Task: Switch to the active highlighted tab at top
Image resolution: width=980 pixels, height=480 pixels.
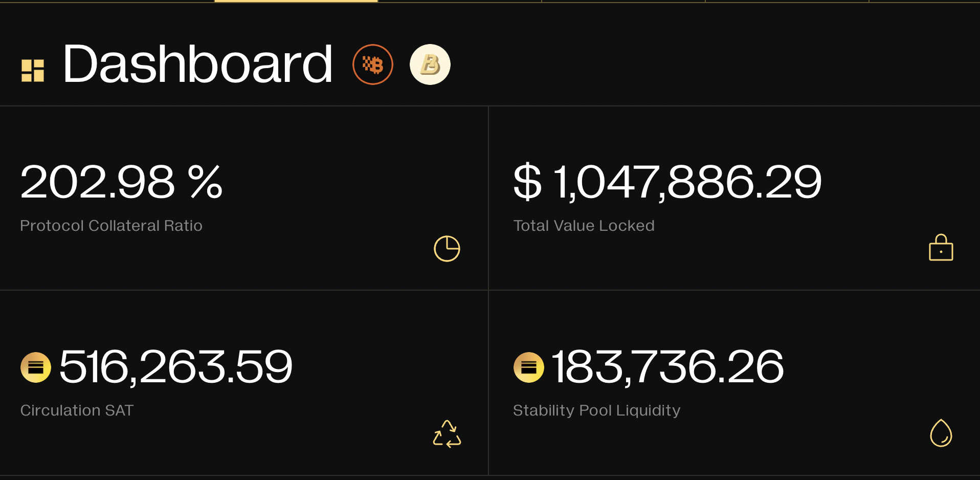Action: pyautogui.click(x=296, y=1)
